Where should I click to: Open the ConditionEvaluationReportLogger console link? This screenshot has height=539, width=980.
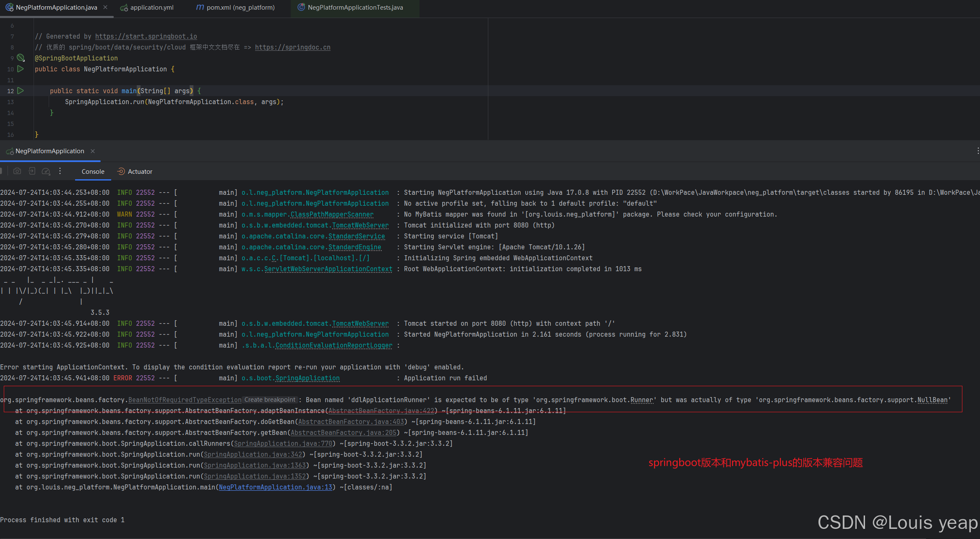tap(334, 345)
